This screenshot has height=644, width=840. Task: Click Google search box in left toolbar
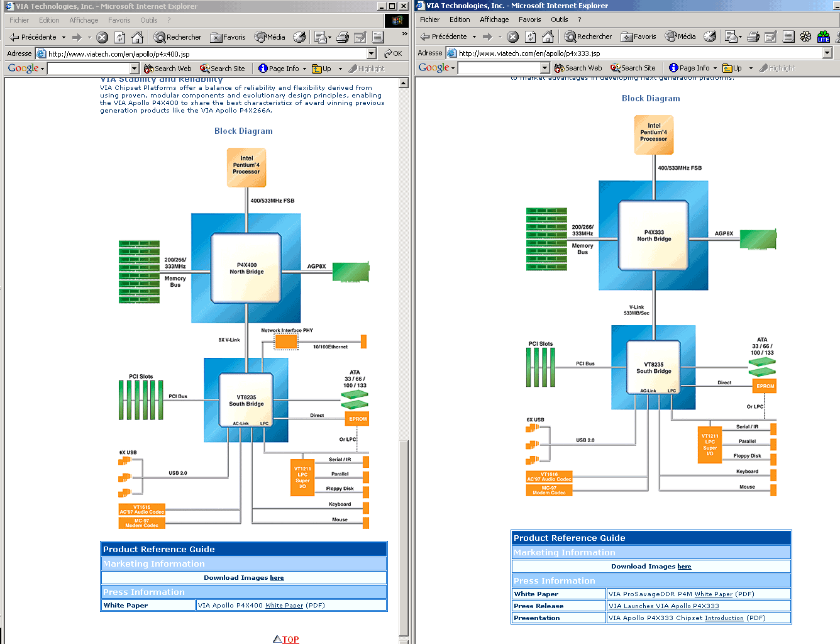click(x=89, y=69)
